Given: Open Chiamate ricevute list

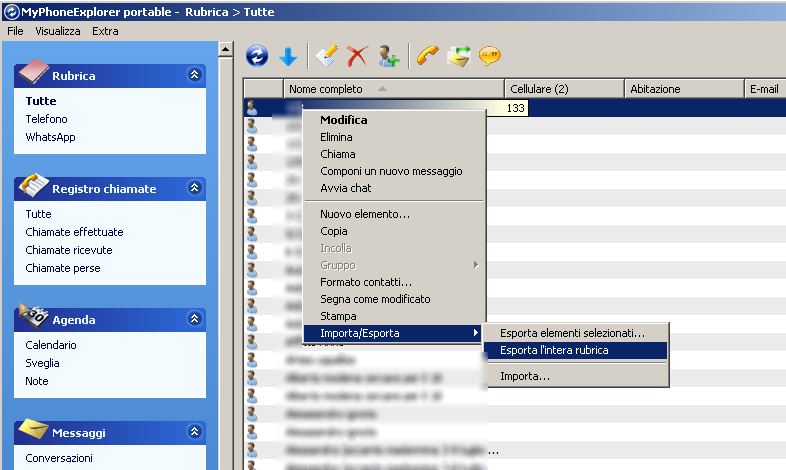Looking at the screenshot, I should (69, 250).
